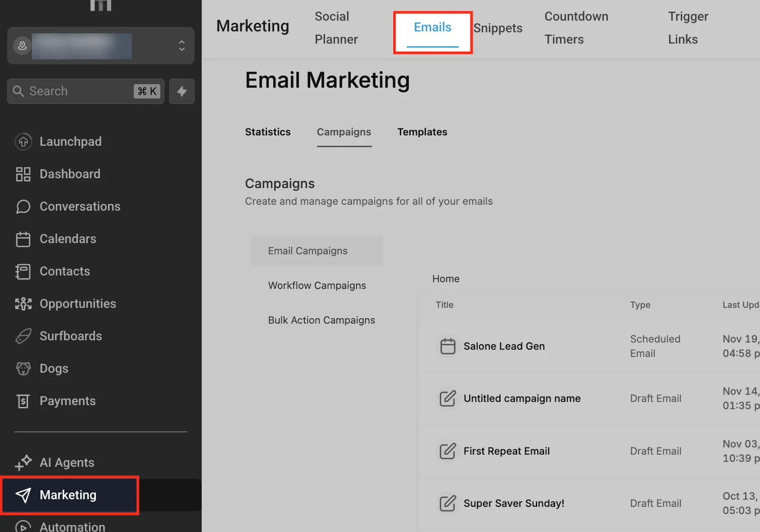
Task: Click edit icon beside Untitled campaign name
Action: pos(447,399)
